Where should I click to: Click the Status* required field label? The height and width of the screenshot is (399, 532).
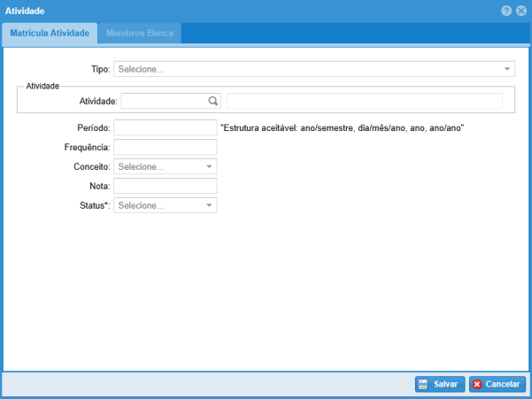pyautogui.click(x=94, y=205)
